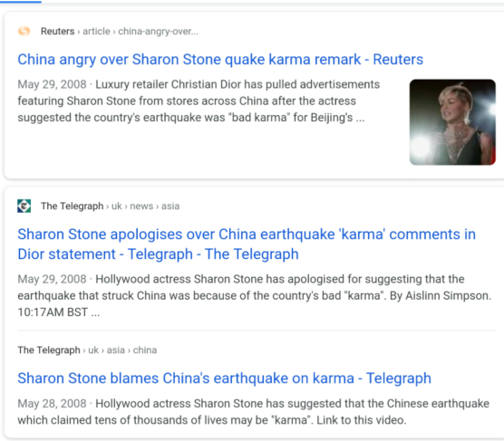Click 'news' in The Telegraph breadcrumb
The height and width of the screenshot is (441, 504).
141,206
